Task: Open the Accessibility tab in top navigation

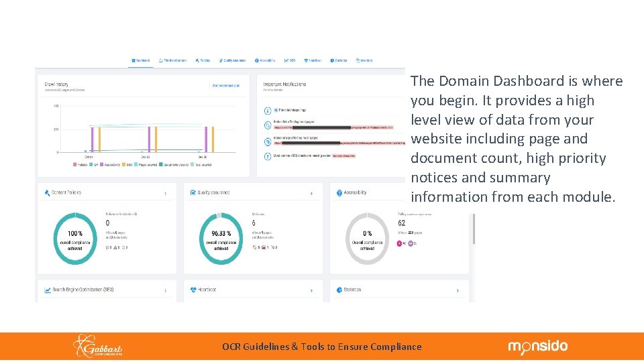Action: tap(265, 60)
